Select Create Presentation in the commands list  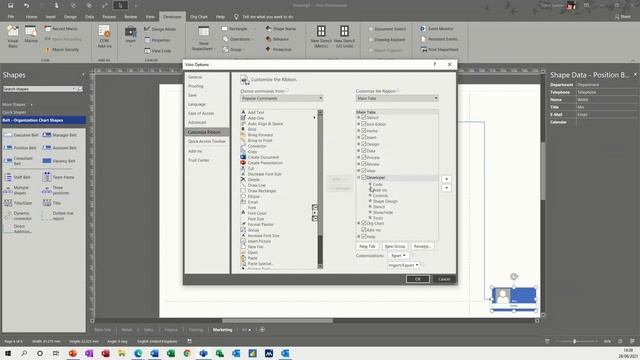click(261, 162)
